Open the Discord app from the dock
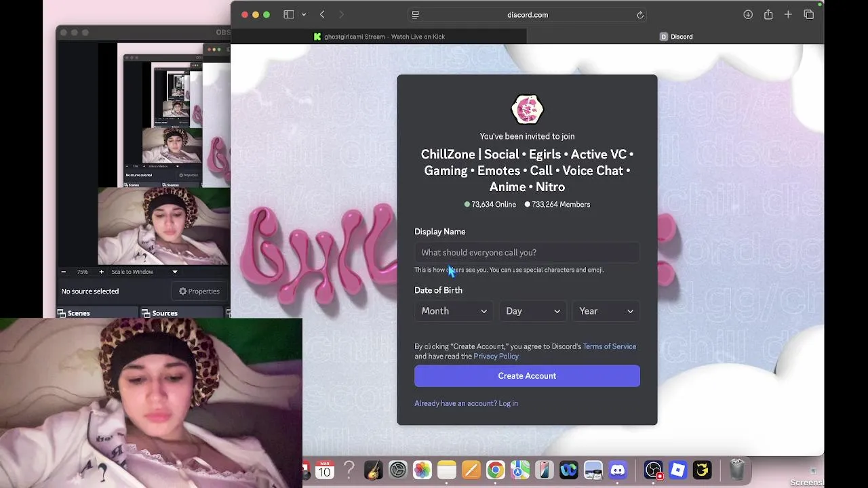The width and height of the screenshot is (868, 488). click(x=618, y=470)
